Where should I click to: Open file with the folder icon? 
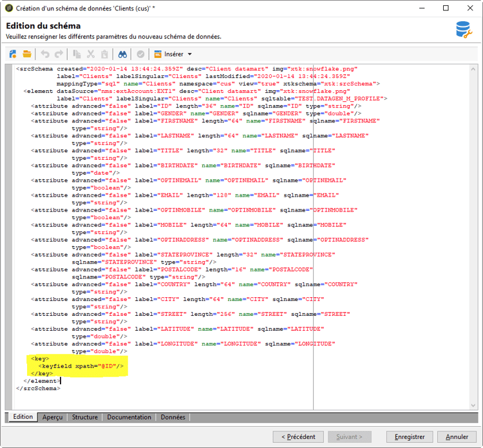pyautogui.click(x=27, y=54)
